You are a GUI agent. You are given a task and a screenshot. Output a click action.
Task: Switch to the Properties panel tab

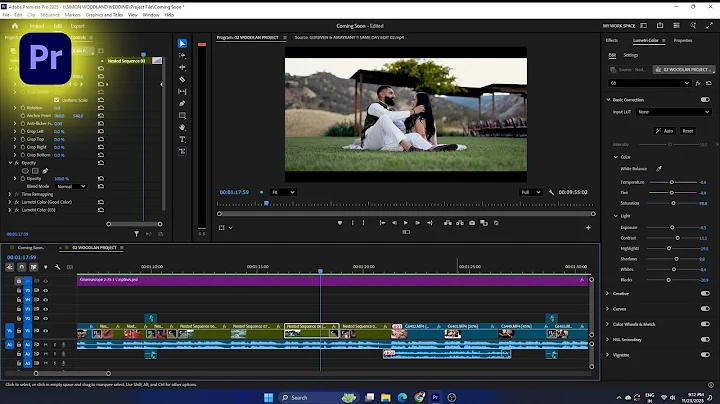(x=683, y=40)
